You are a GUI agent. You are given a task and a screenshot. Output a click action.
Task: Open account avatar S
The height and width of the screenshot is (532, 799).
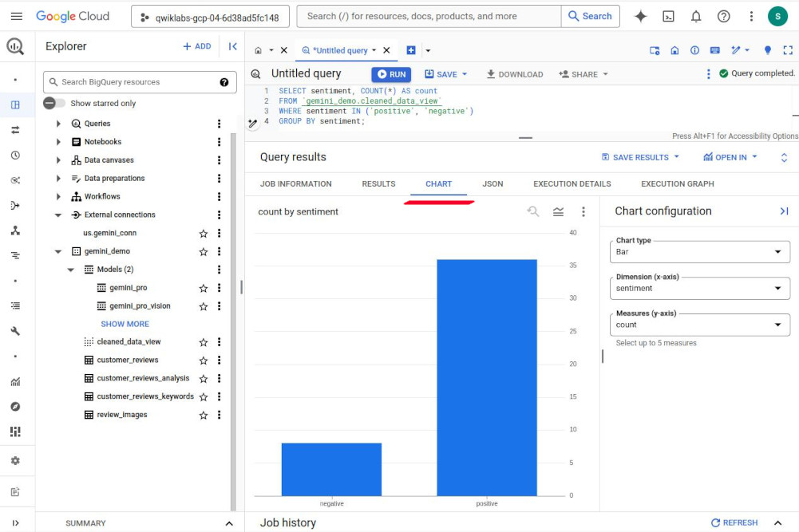(777, 16)
